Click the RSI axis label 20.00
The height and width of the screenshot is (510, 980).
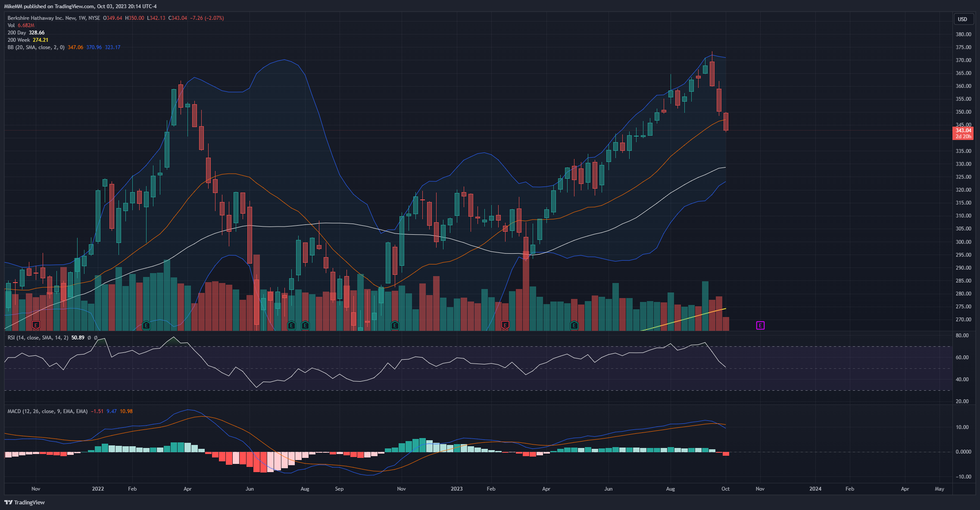(962, 401)
